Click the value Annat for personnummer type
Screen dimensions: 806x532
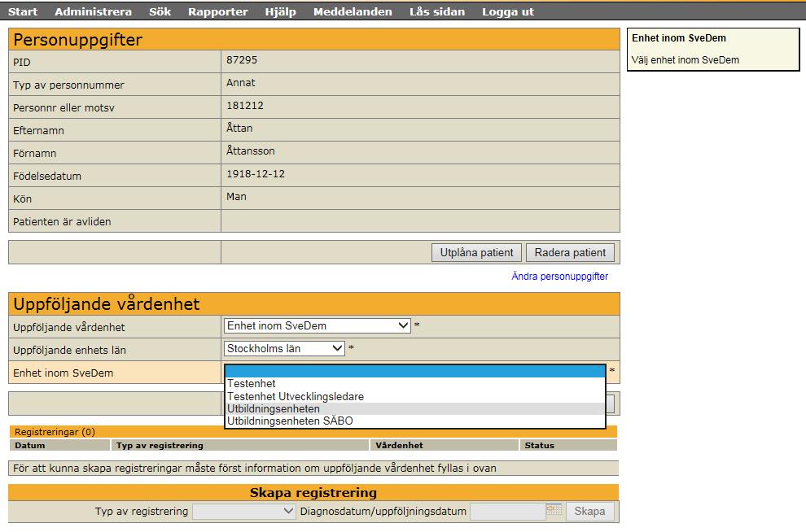(x=240, y=83)
